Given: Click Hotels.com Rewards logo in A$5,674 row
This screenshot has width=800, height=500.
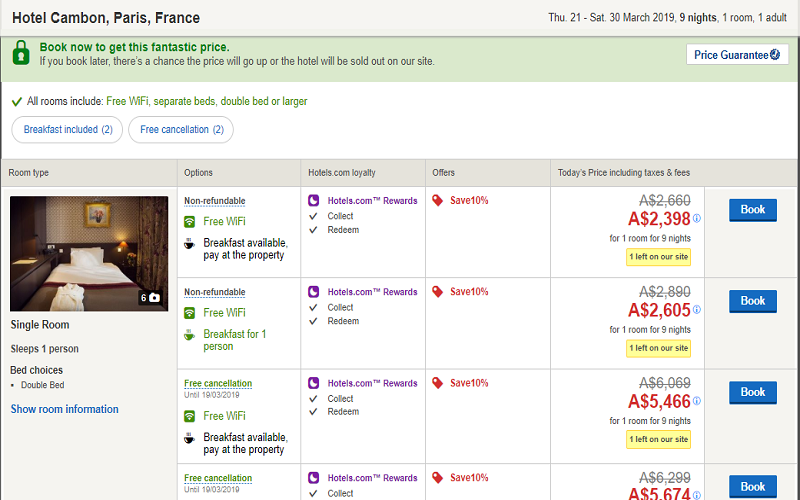Looking at the screenshot, I should 313,478.
